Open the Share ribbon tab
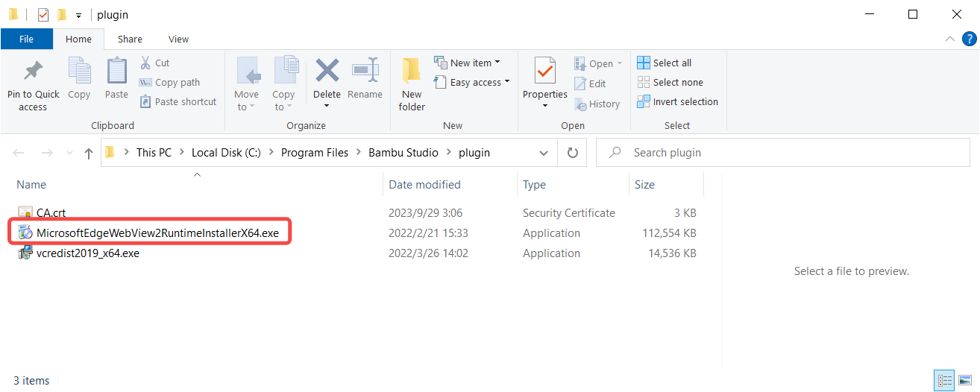 click(x=130, y=39)
